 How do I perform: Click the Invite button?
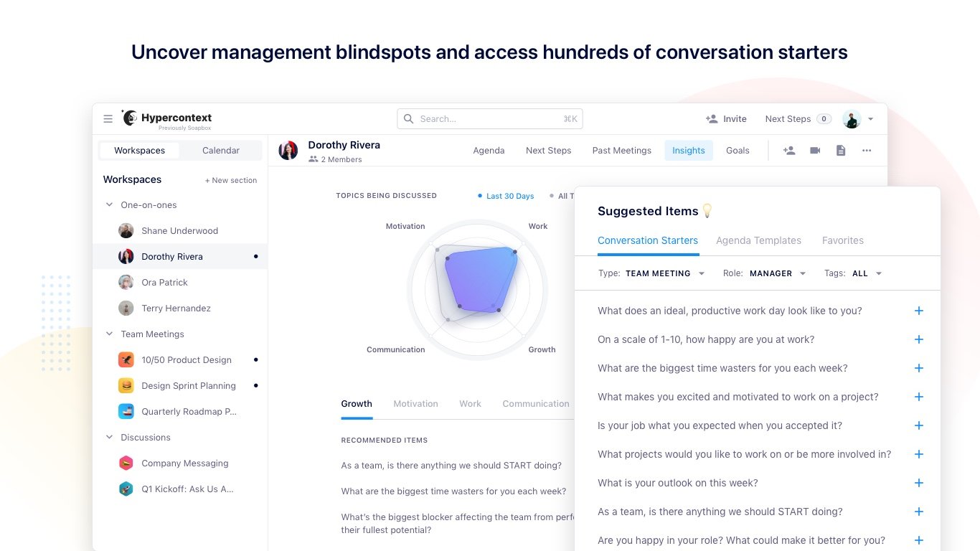[726, 119]
